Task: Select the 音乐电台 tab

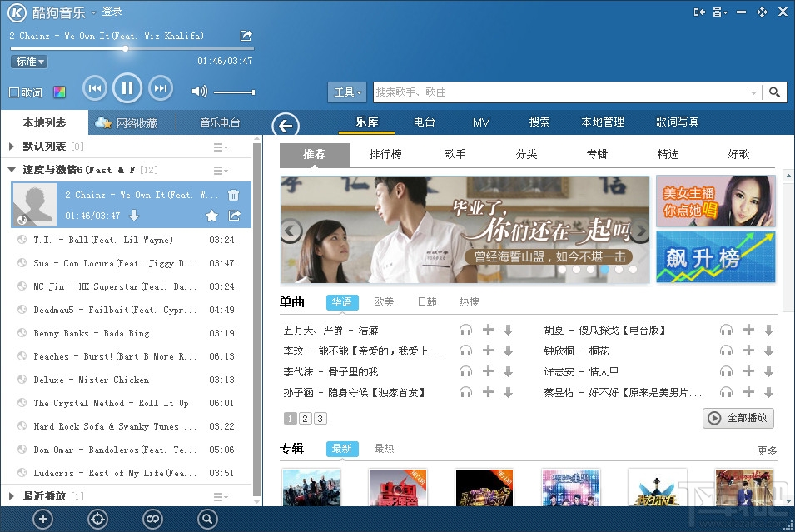Action: 220,122
